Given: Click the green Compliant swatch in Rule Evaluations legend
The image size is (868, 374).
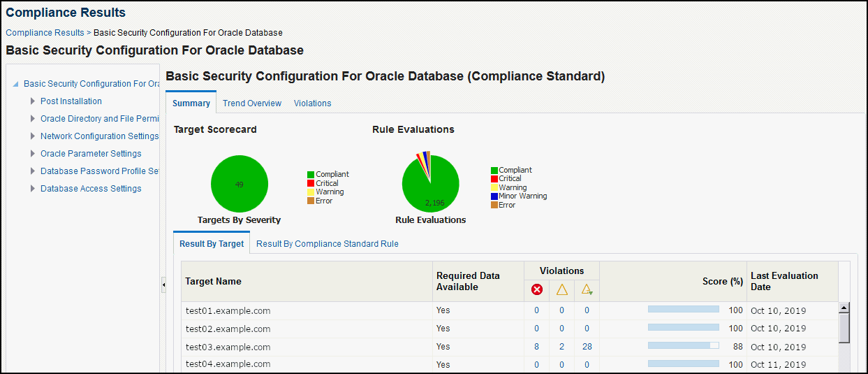Looking at the screenshot, I should pyautogui.click(x=494, y=170).
